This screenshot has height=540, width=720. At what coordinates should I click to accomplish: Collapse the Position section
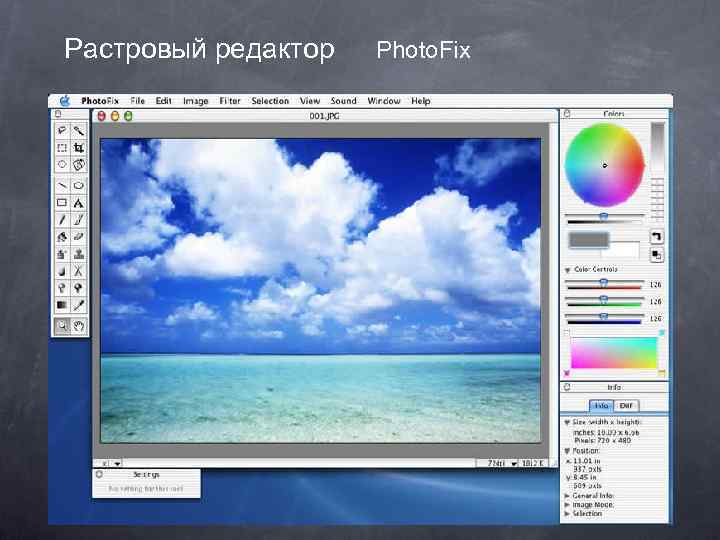(567, 451)
